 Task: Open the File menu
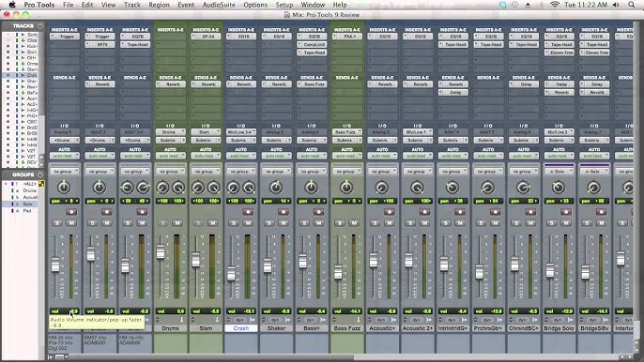tap(69, 5)
